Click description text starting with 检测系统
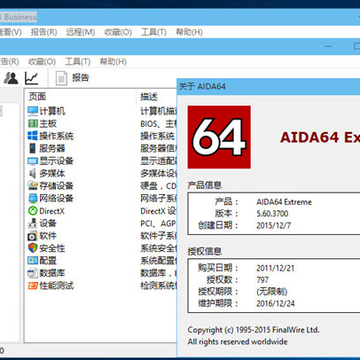Viewport: 360px width, 360px height. [158, 286]
